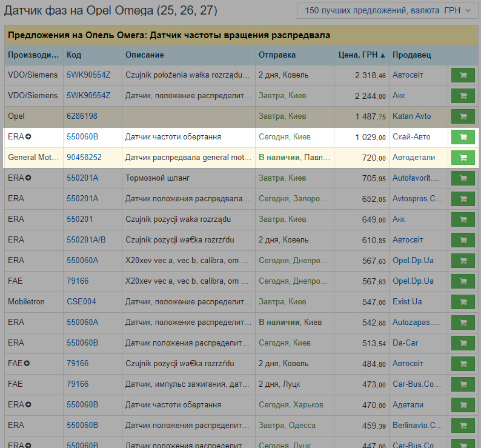481x448 pixels.
Task: Open seller Avtospros.C... link
Action: pyautogui.click(x=417, y=198)
